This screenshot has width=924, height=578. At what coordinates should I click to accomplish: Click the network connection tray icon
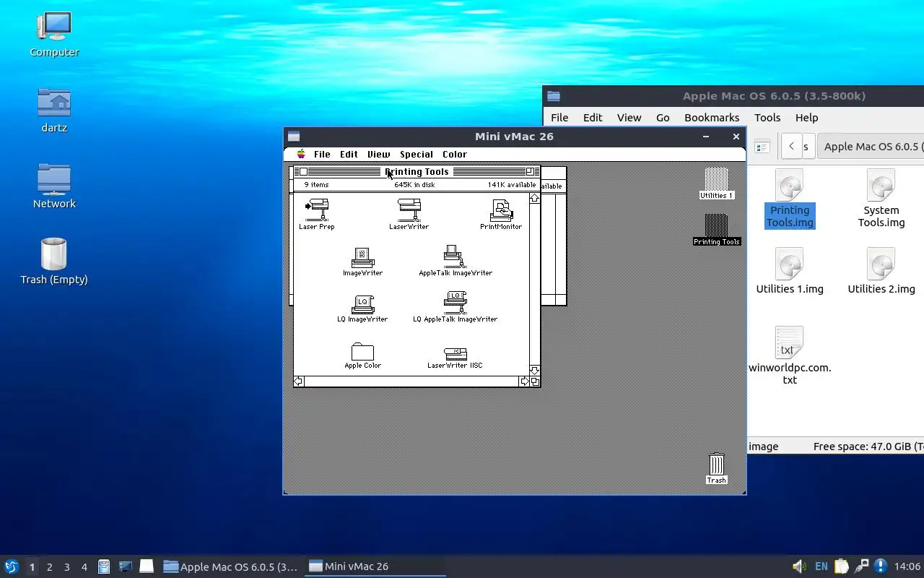click(861, 566)
